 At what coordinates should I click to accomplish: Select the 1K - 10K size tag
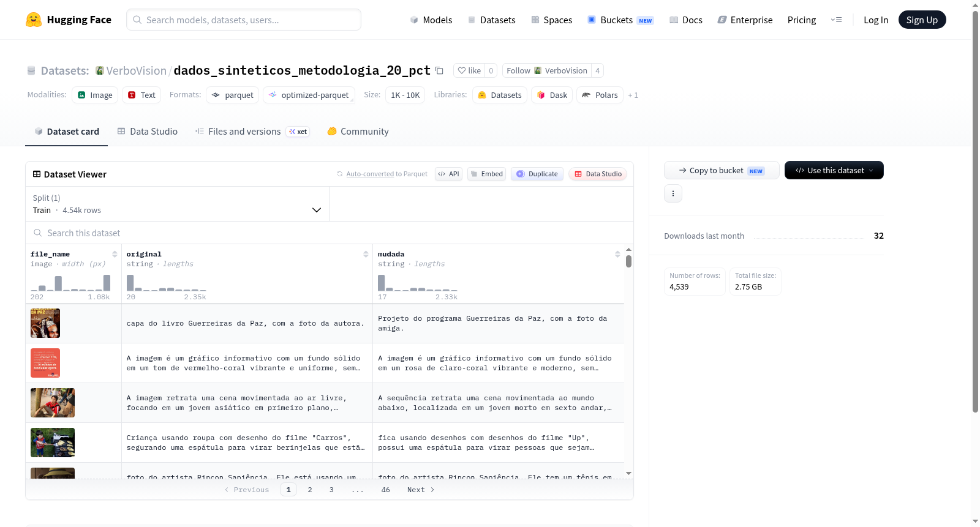click(x=405, y=95)
